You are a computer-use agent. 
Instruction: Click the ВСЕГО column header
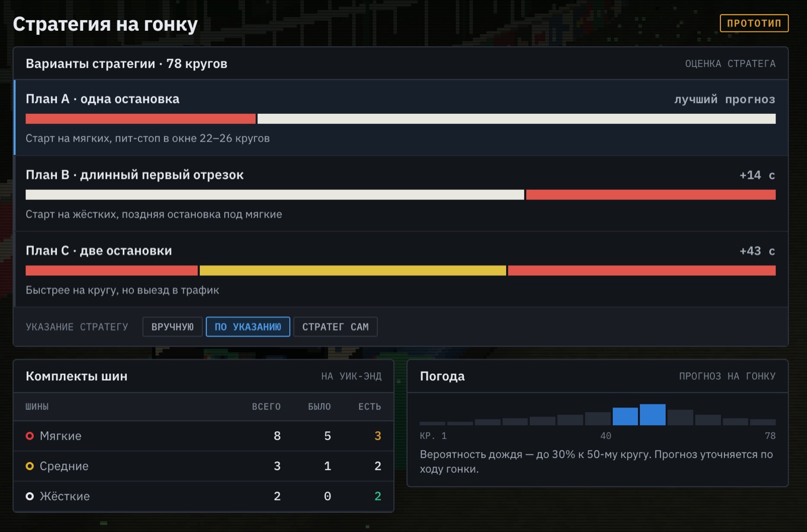[x=266, y=407]
